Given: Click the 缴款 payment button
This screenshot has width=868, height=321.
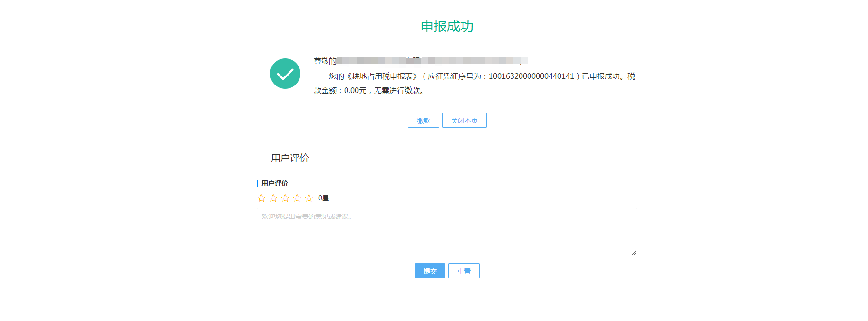Looking at the screenshot, I should coord(423,120).
